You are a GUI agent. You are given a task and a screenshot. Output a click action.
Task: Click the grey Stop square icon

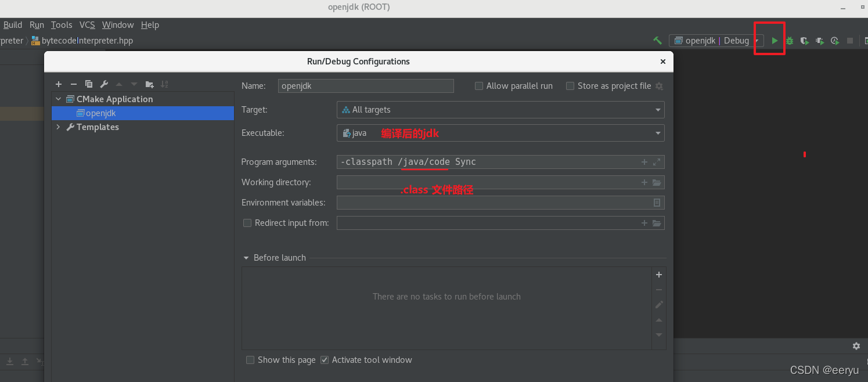point(850,41)
